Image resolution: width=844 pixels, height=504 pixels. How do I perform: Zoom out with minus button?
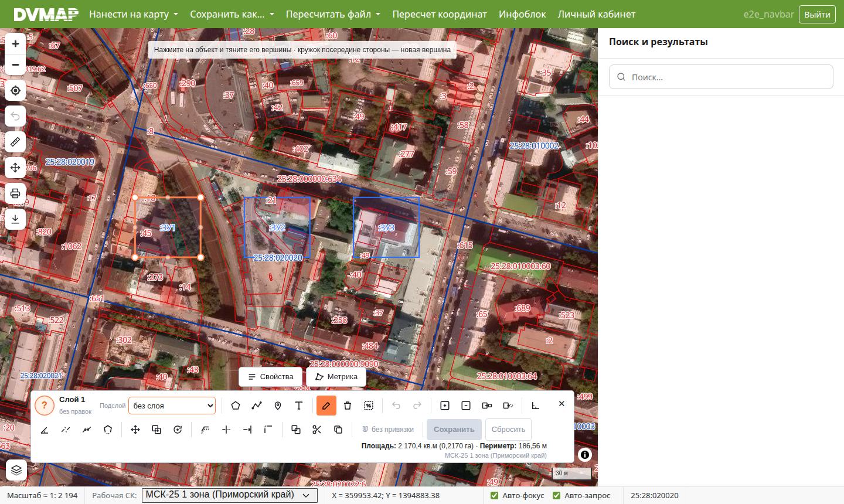pos(15,64)
